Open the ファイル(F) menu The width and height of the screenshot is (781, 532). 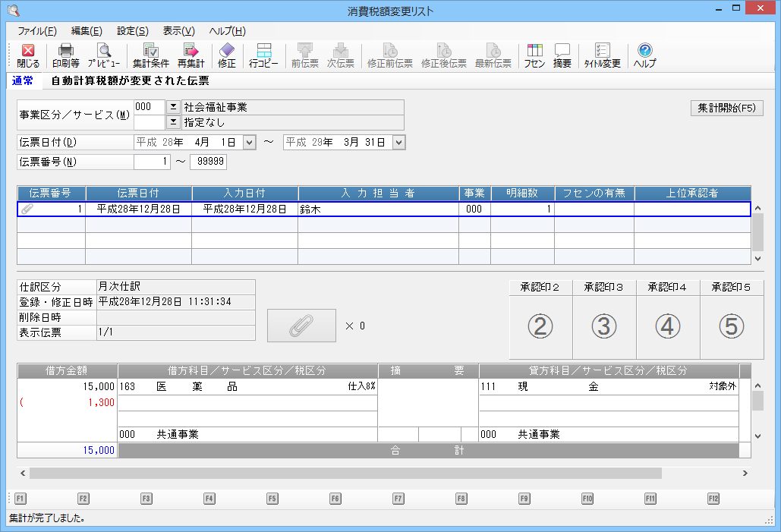[x=36, y=31]
